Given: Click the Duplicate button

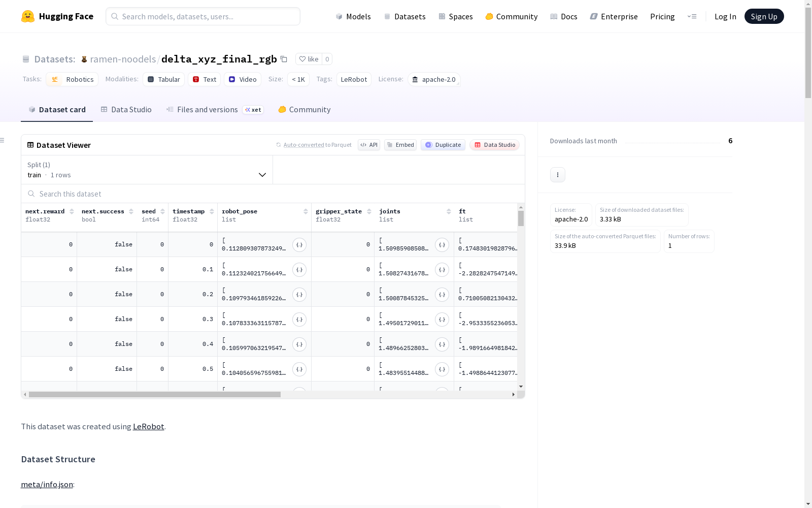Looking at the screenshot, I should 443,145.
